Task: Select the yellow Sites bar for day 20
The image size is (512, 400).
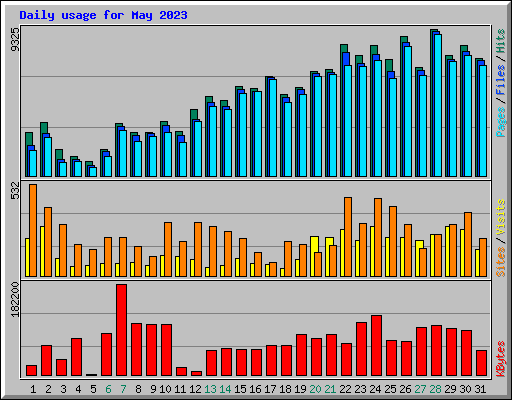Action: pos(314,256)
